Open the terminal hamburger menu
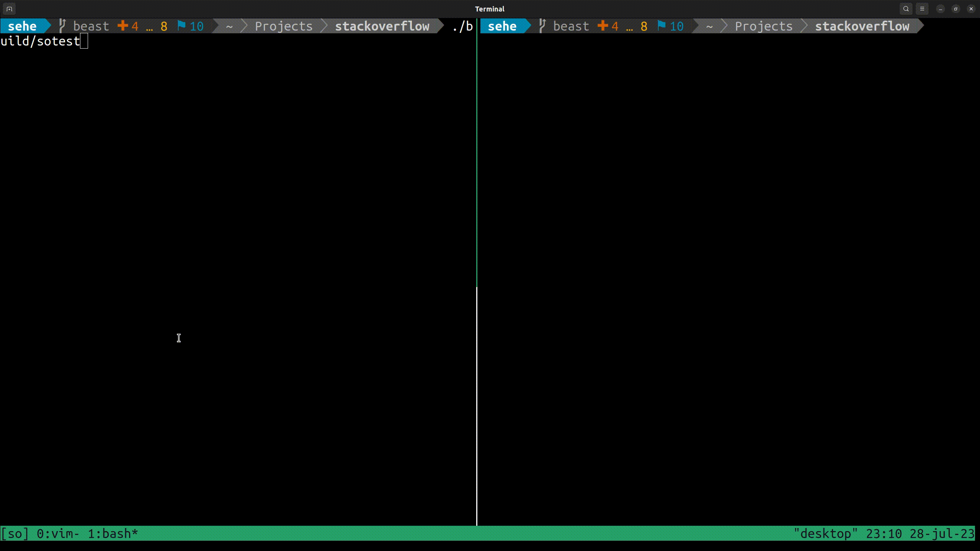 click(922, 8)
